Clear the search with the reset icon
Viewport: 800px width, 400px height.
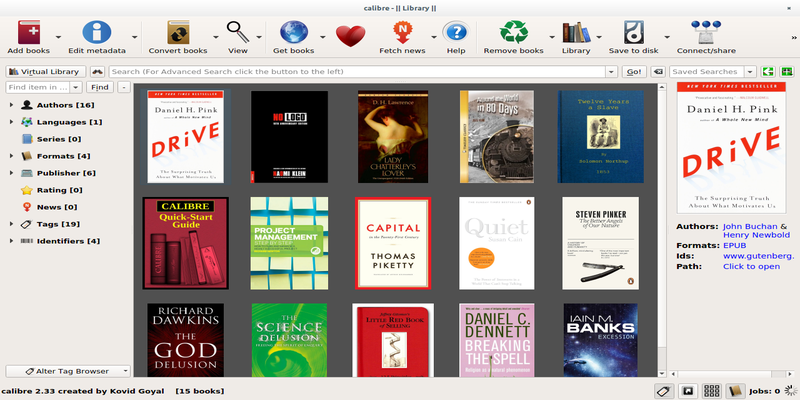[658, 71]
